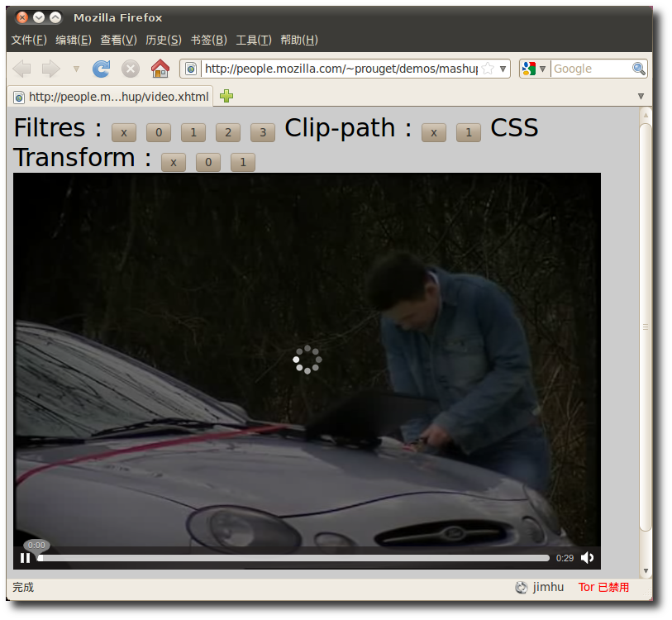Click the stop loading button

pos(131,69)
